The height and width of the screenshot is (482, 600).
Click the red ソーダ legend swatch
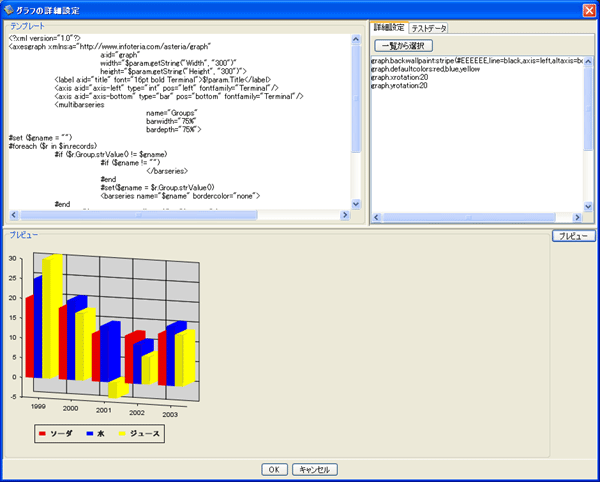(42, 434)
